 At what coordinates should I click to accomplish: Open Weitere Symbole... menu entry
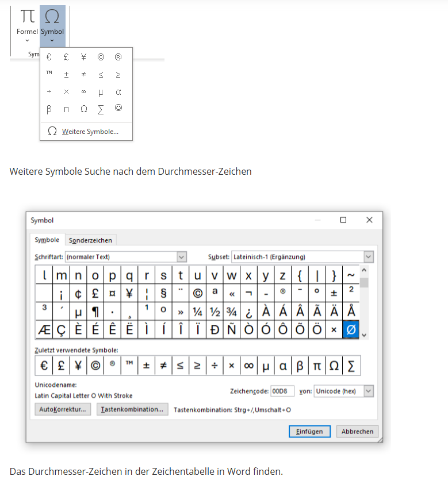point(86,131)
